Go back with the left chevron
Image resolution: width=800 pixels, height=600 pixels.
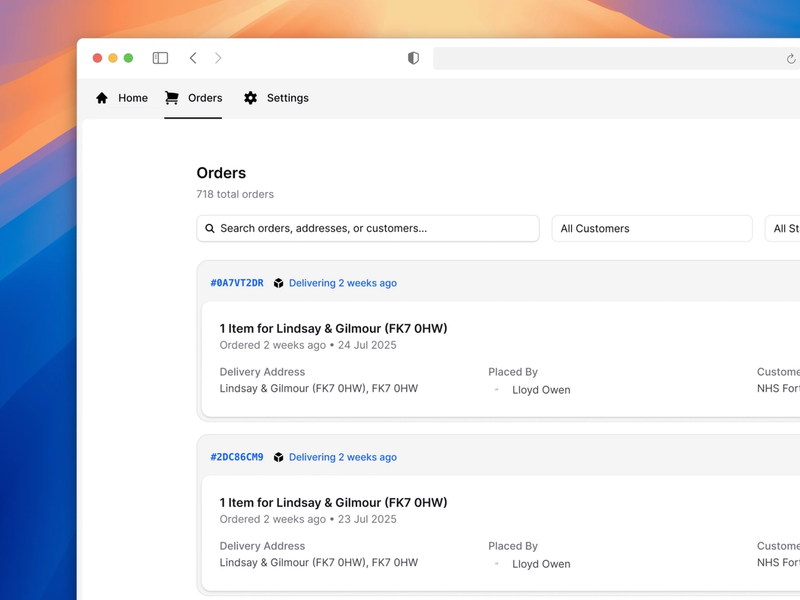[x=193, y=58]
